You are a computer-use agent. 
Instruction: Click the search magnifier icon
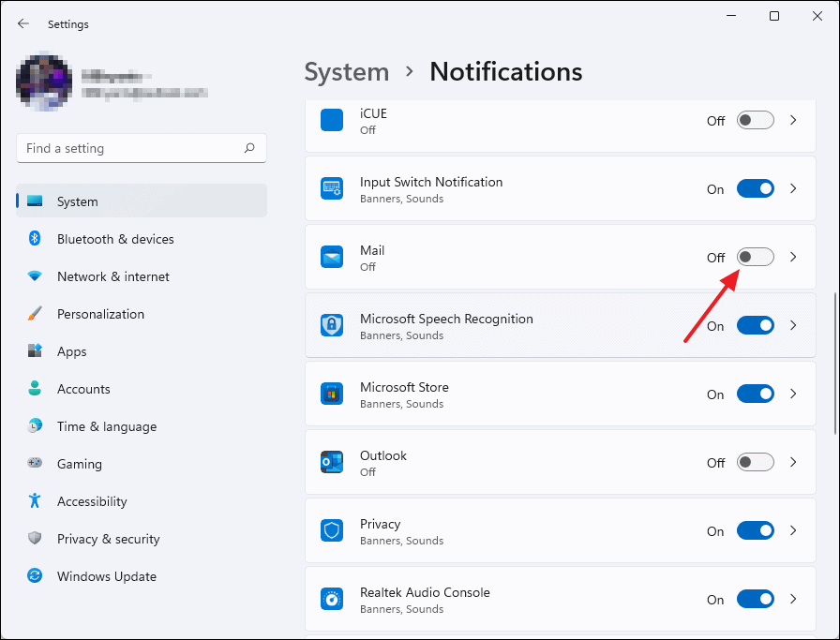[249, 148]
